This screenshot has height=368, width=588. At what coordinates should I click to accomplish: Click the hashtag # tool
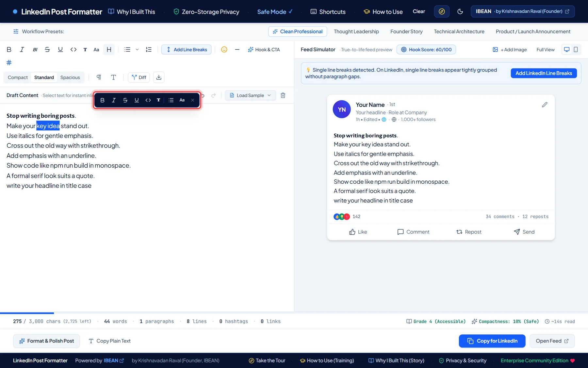[x=9, y=62]
